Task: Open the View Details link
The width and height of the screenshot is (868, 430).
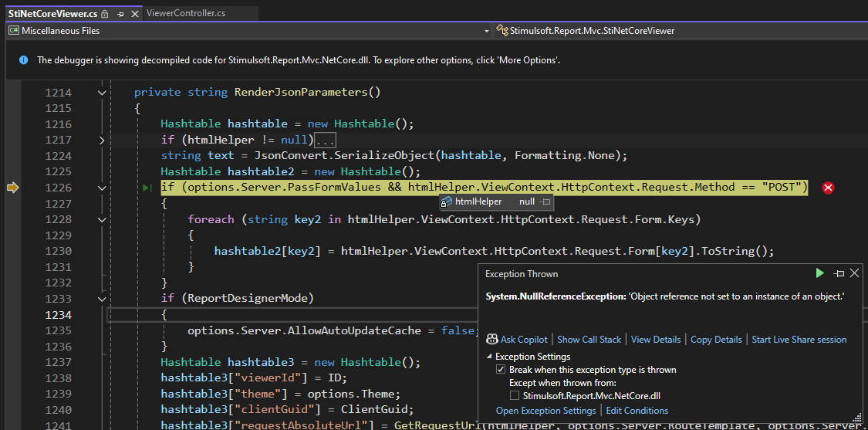Action: click(655, 339)
